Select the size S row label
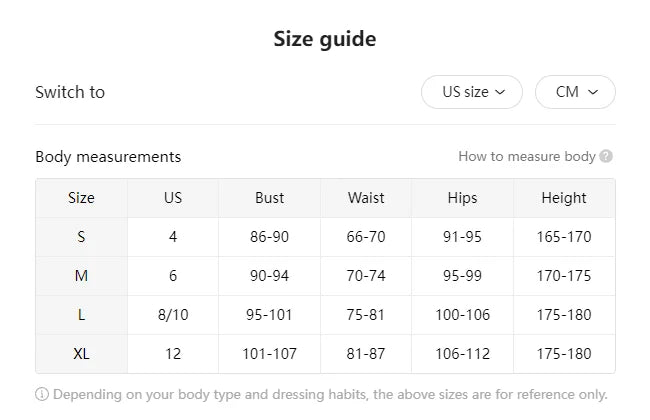 coord(81,237)
